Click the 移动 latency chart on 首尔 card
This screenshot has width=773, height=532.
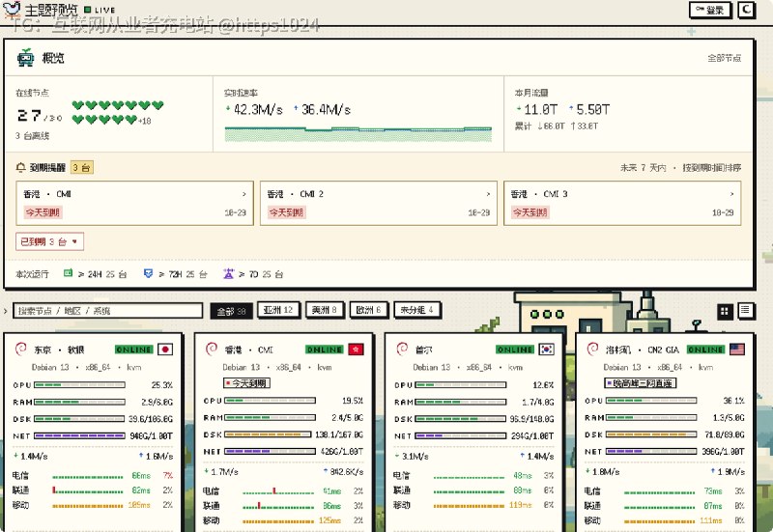click(469, 505)
